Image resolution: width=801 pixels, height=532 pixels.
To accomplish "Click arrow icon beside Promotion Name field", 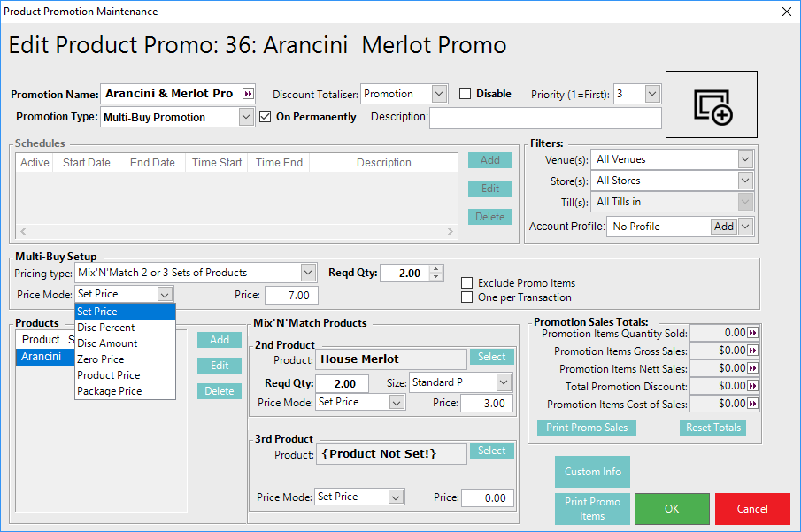I will [248, 94].
